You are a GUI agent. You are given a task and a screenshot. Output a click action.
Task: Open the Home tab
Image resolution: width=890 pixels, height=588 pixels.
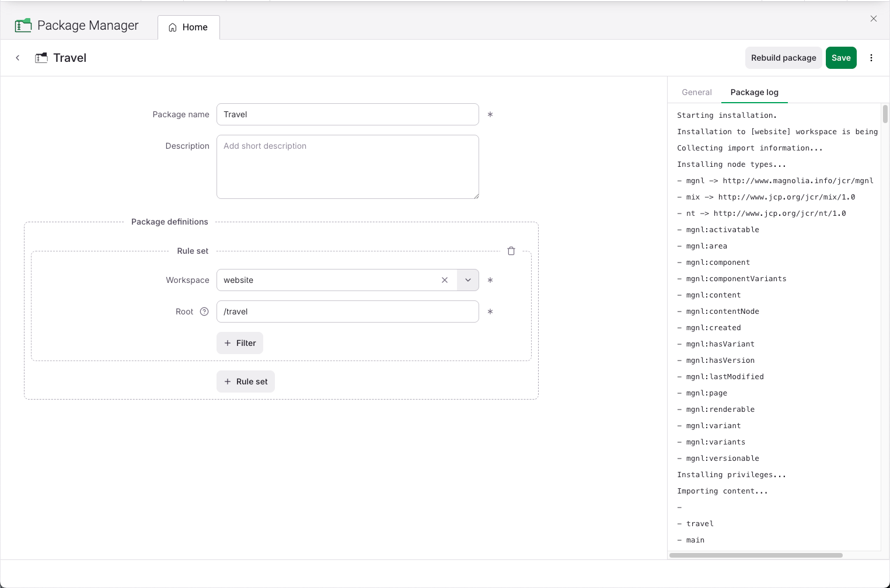tap(189, 27)
